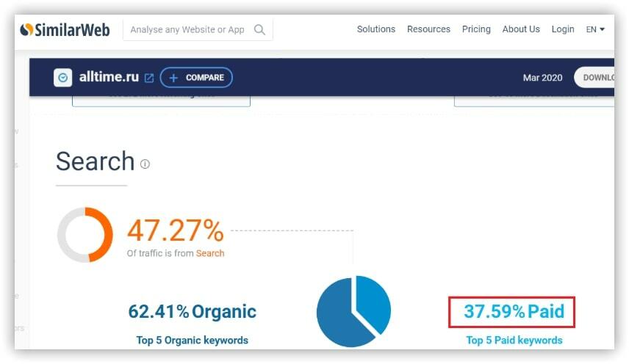
Task: Go to Pricing page
Action: 476,29
